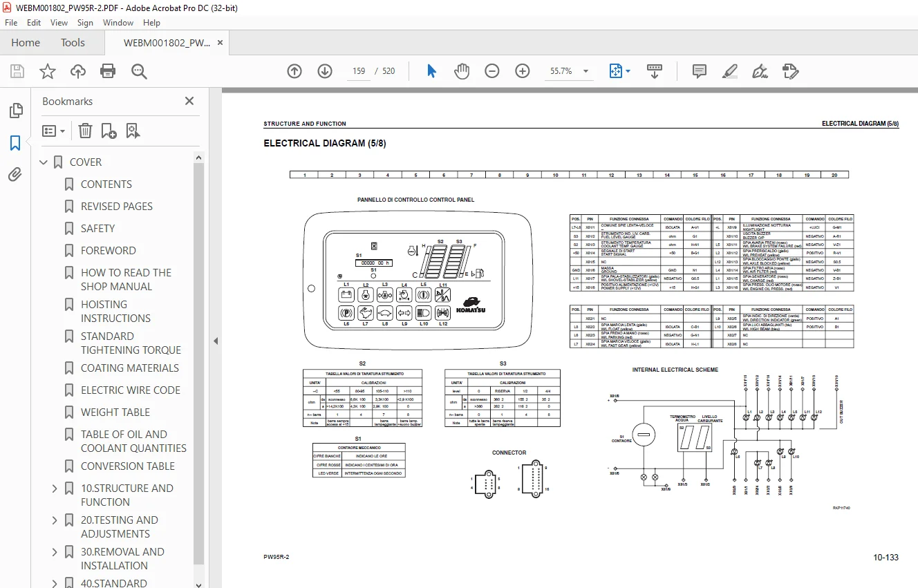Expand the 30.REMOVAL AND INSTALLATION bookmark

click(55, 552)
